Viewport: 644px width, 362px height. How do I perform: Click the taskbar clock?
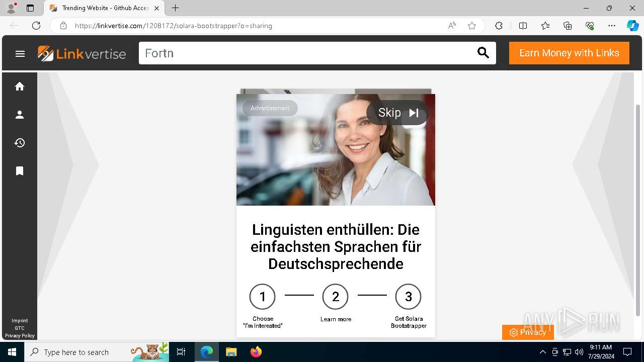[601, 352]
